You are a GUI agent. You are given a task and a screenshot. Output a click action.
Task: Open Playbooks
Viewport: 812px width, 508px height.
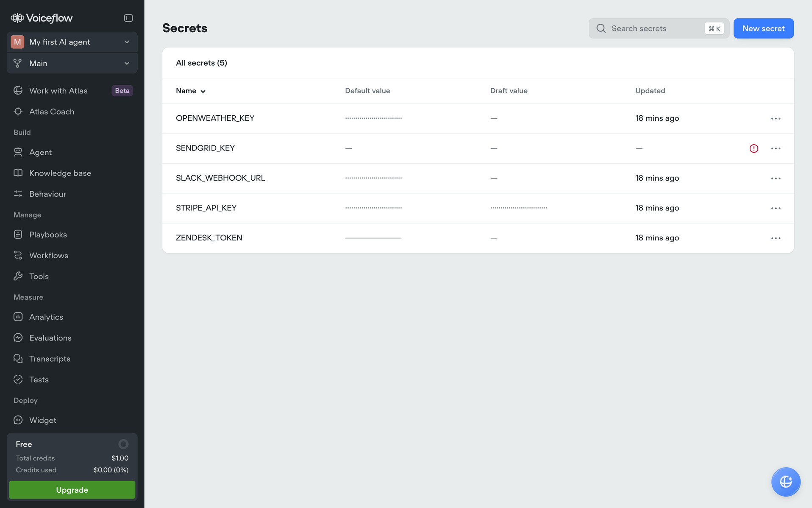point(72,234)
